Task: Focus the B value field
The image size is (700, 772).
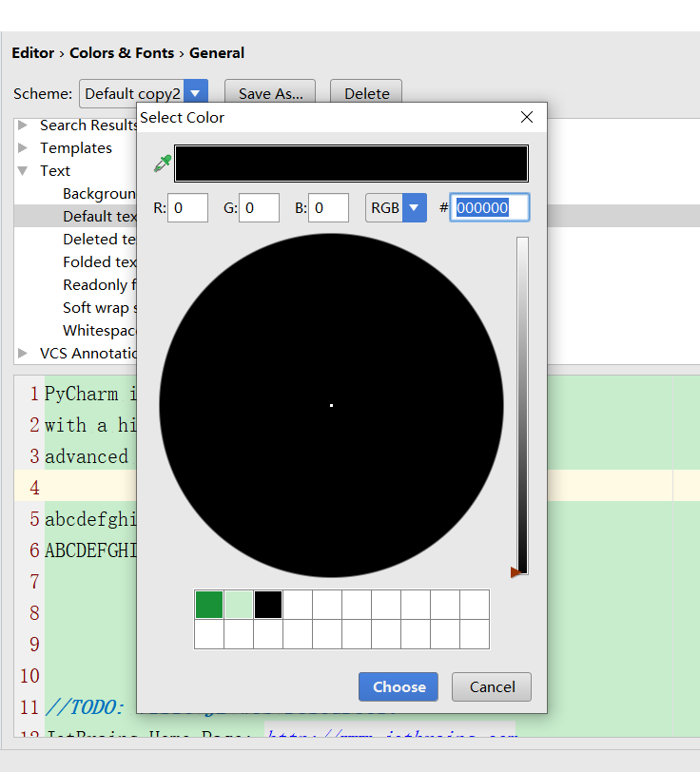Action: 328,208
